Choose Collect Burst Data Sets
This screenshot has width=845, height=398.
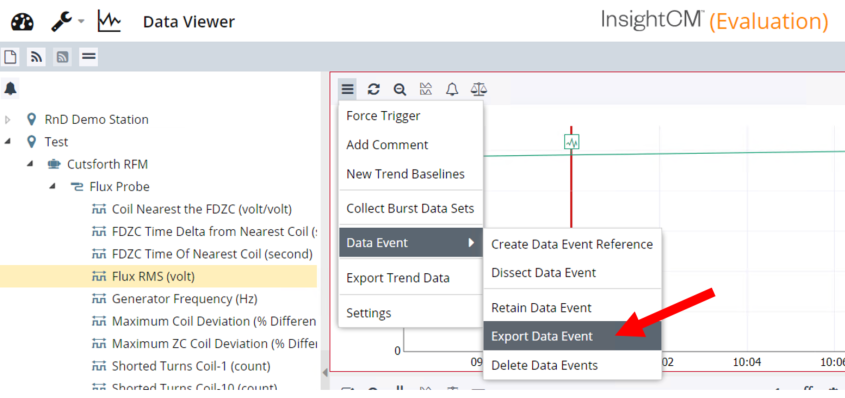411,208
